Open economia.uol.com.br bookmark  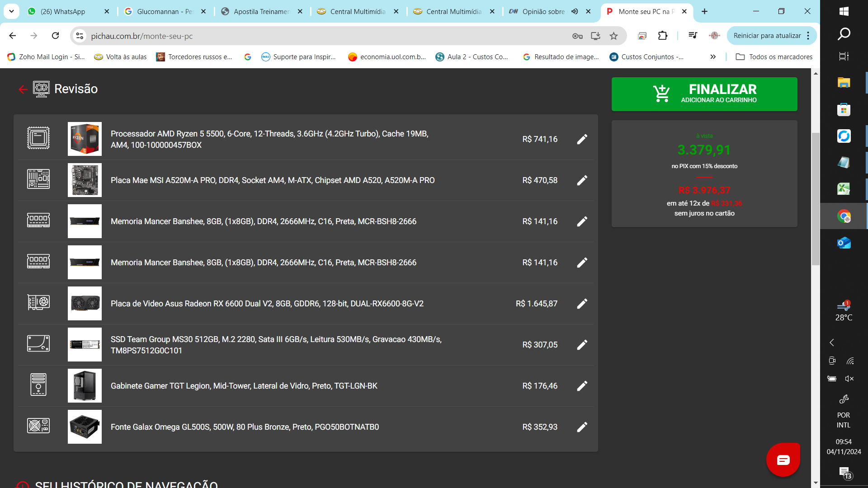(x=387, y=57)
